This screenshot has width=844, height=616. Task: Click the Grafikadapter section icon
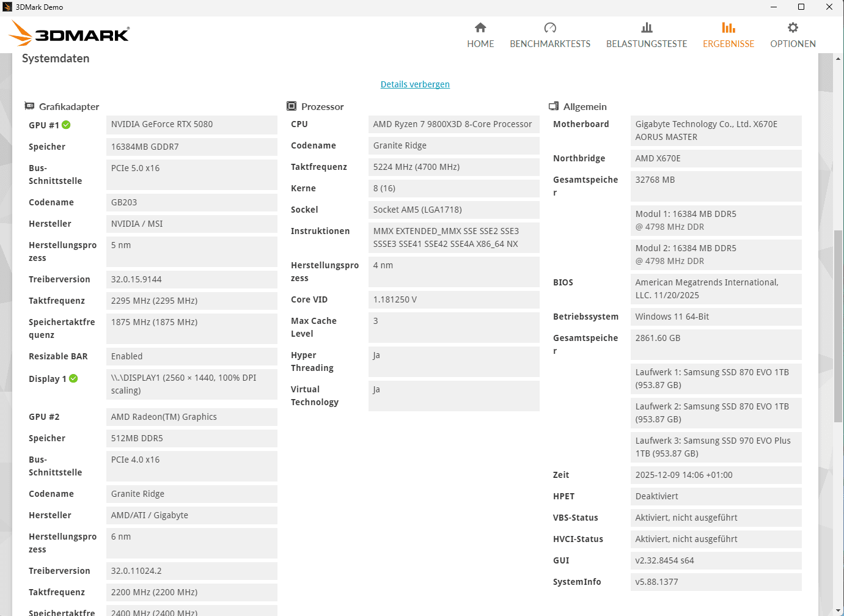(x=29, y=106)
